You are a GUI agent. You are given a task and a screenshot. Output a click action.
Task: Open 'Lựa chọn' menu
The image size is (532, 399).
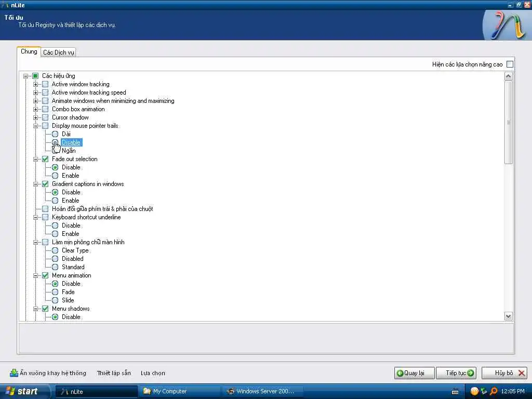coord(153,373)
